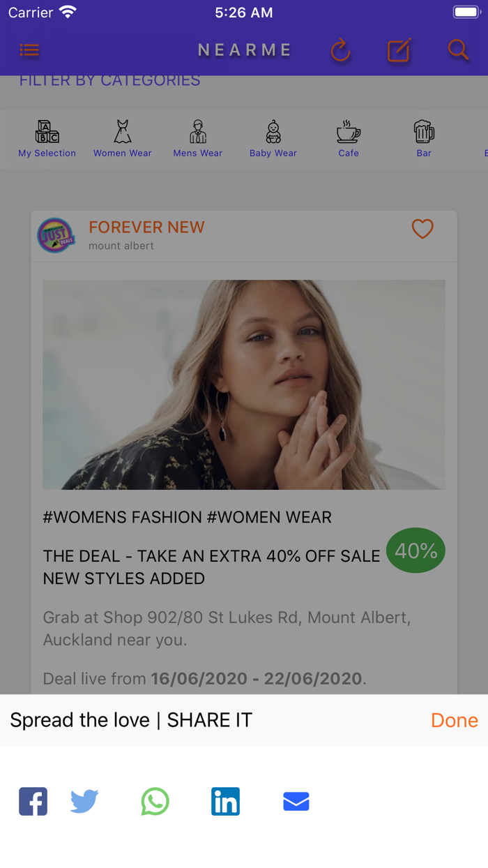Share the deal via Twitter
The width and height of the screenshot is (488, 868).
[x=84, y=801]
